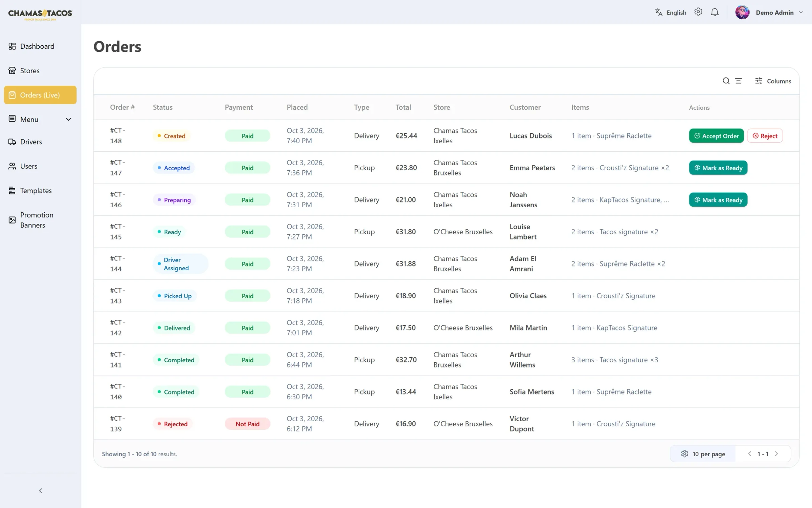Image resolution: width=812 pixels, height=508 pixels.
Task: Click the 1 - 1 page indicator
Action: pyautogui.click(x=763, y=454)
